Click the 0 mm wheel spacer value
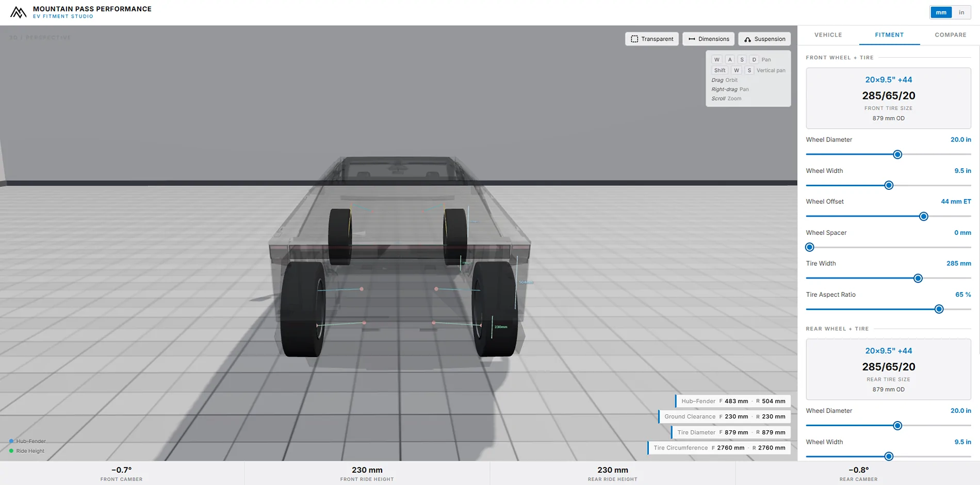Viewport: 980px width, 485px height. tap(962, 233)
